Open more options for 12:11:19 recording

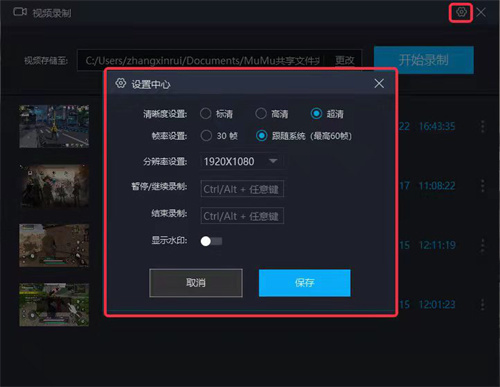click(482, 245)
